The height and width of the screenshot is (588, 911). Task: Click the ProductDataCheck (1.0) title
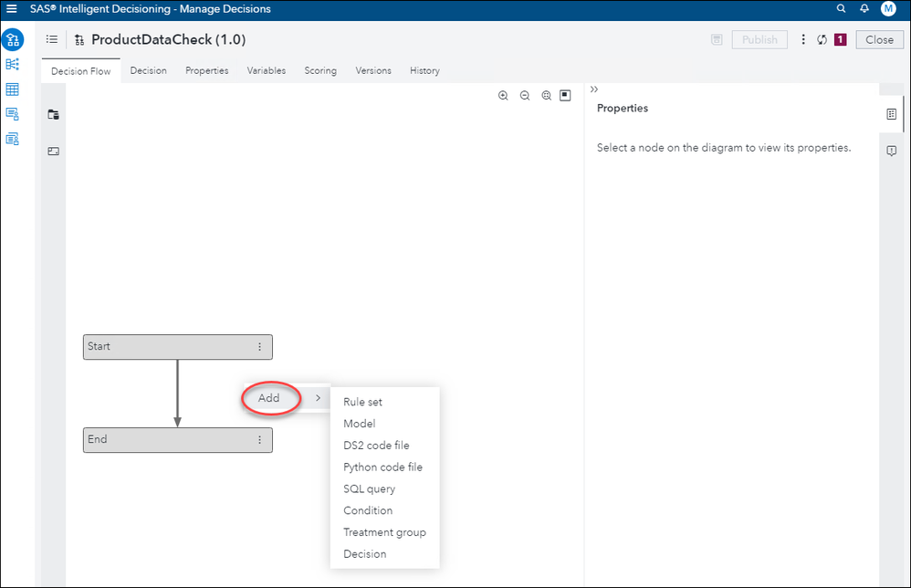click(169, 39)
